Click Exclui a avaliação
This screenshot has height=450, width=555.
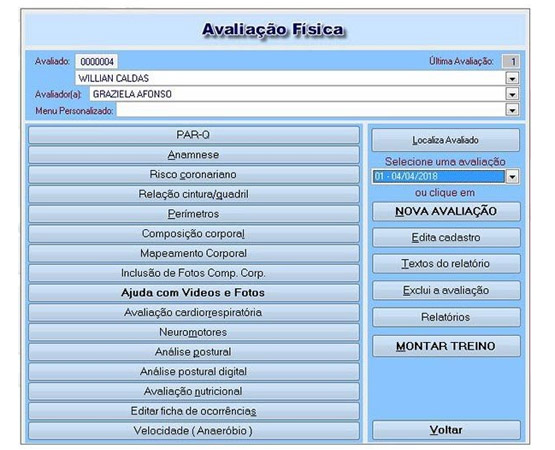(446, 290)
